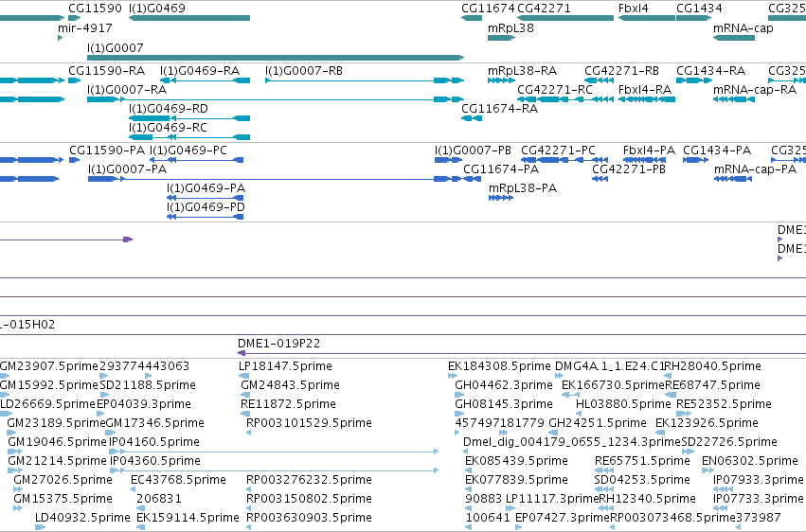This screenshot has width=806, height=532.
Task: Select EST SD04253.5prime
Action: [x=604, y=490]
